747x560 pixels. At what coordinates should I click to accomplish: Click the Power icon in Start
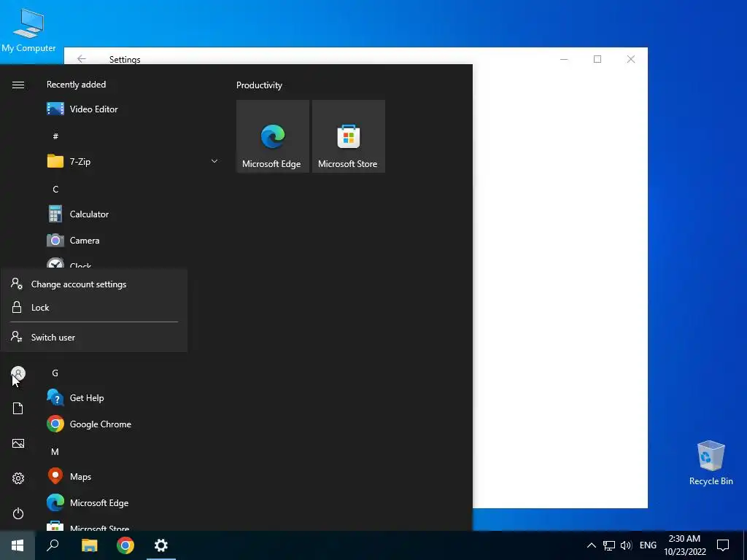pos(18,513)
